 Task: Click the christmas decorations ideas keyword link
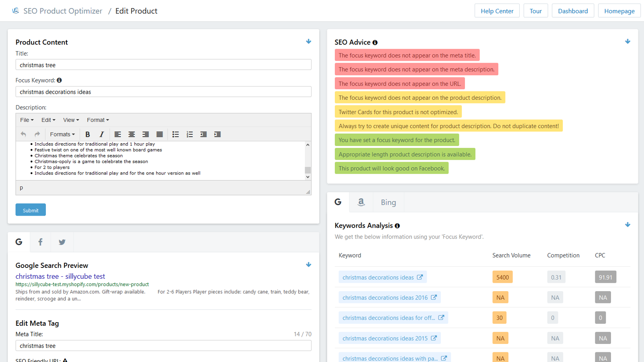click(x=378, y=277)
